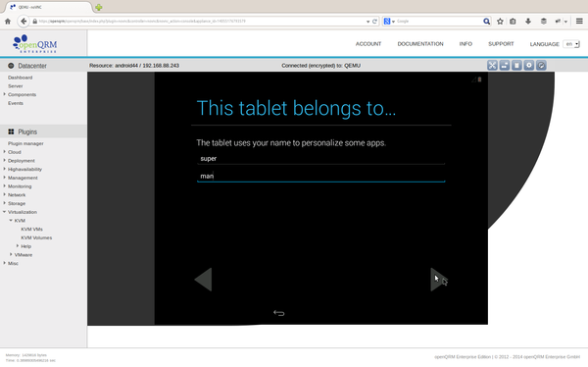Expand the Cloud plugin node
Viewport: 588px width, 367px height.
(x=5, y=152)
